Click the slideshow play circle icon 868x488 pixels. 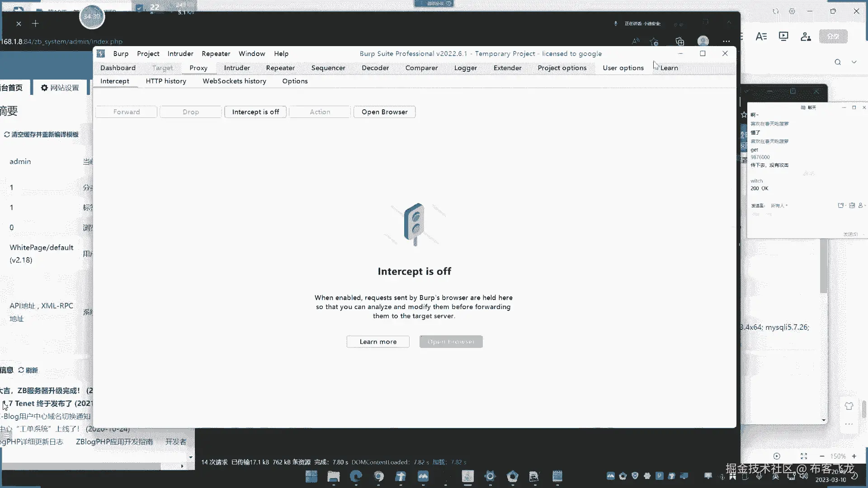click(777, 456)
